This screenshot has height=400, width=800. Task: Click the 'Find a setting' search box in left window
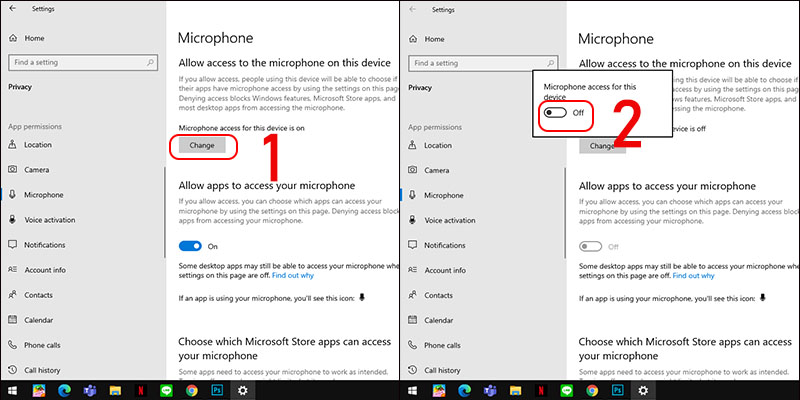click(x=83, y=63)
